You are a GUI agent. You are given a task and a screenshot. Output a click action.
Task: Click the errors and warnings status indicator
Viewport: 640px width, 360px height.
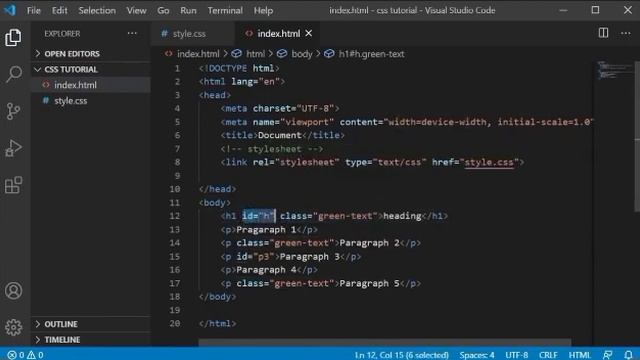coord(25,355)
